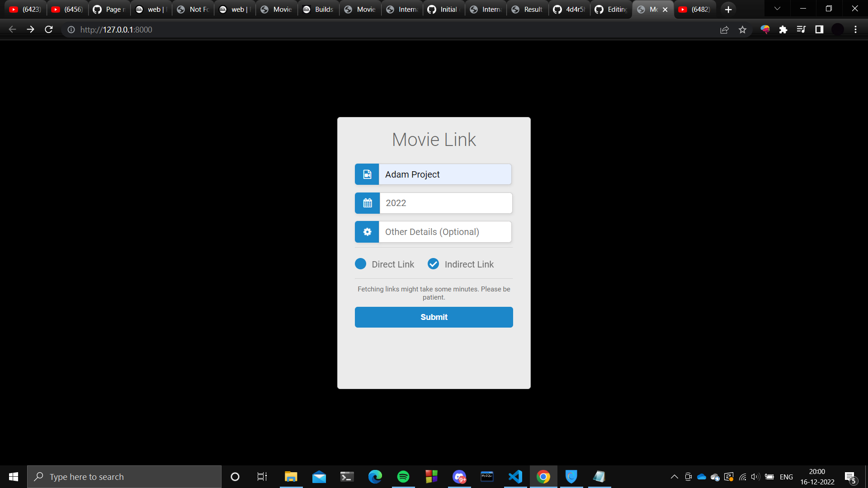
Task: Click the Other Details (Optional) field
Action: tap(445, 232)
